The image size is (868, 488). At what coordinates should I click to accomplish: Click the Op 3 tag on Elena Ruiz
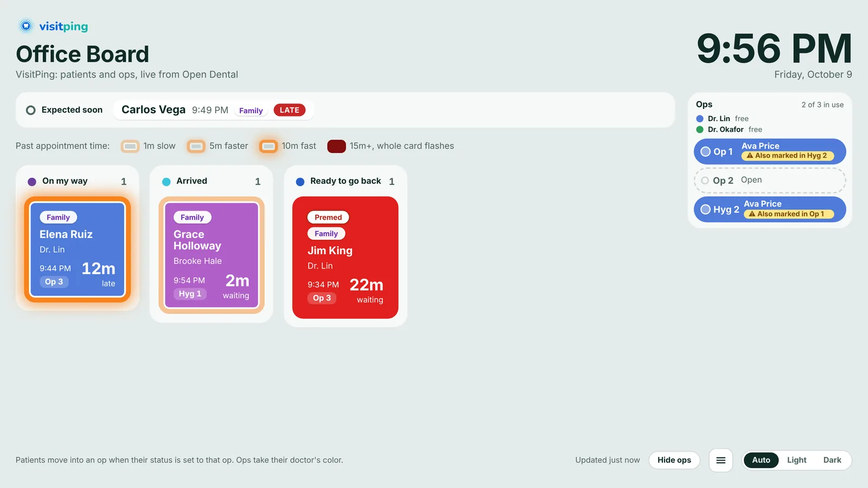coord(54,282)
